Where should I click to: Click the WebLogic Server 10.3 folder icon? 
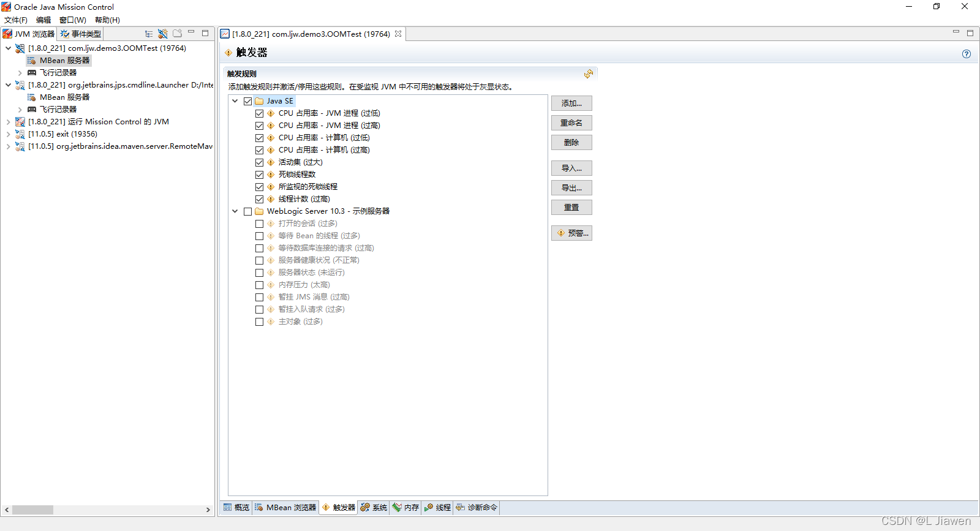tap(259, 211)
